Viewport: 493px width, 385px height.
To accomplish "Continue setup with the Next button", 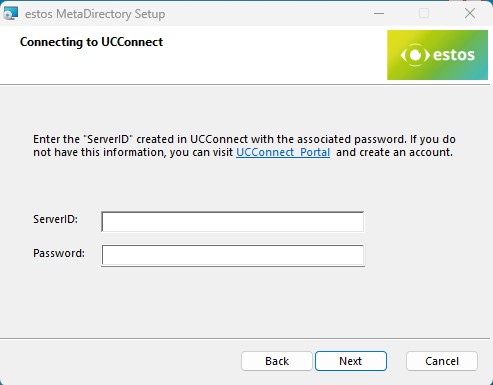I will coord(351,361).
